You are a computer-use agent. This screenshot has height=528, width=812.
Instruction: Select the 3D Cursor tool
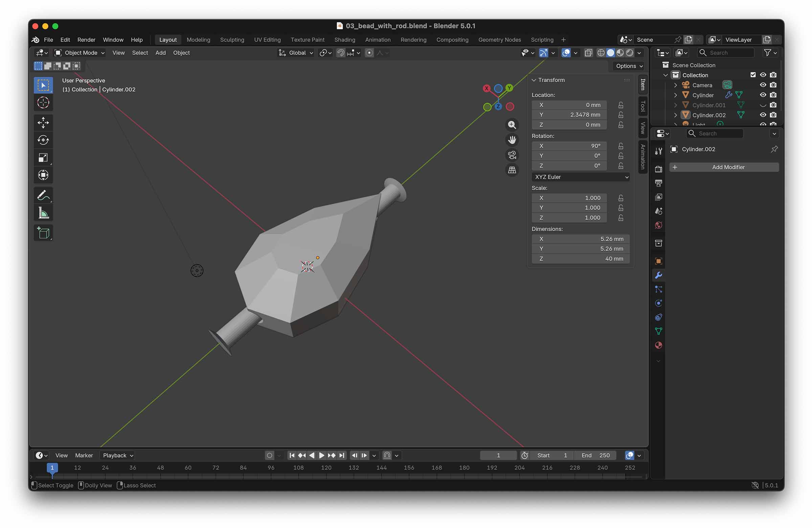pyautogui.click(x=43, y=102)
